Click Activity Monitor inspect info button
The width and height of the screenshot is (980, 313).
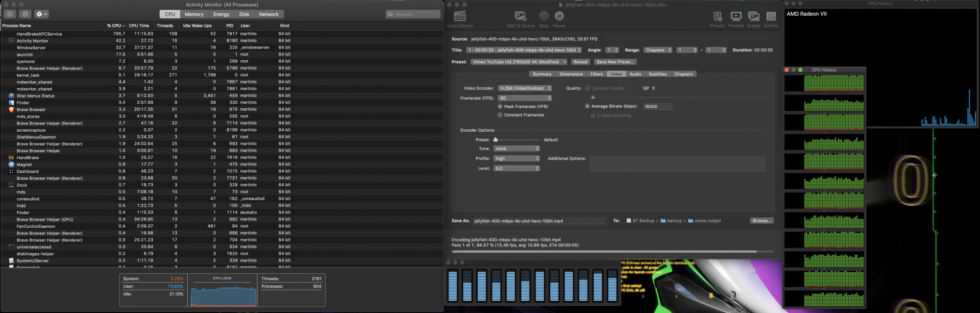pyautogui.click(x=25, y=14)
